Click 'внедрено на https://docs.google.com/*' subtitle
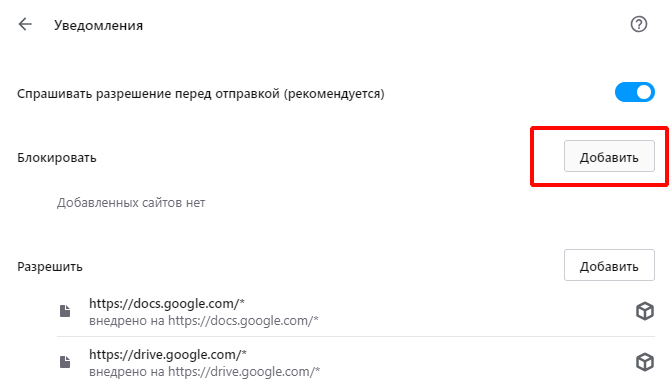The image size is (672, 391). point(204,321)
